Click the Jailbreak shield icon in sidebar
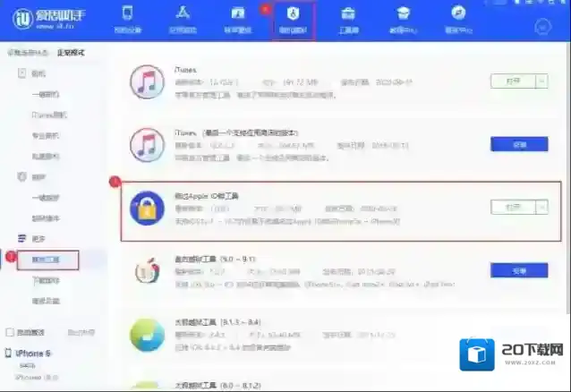Screen dimensions: 571x392 (x=21, y=176)
